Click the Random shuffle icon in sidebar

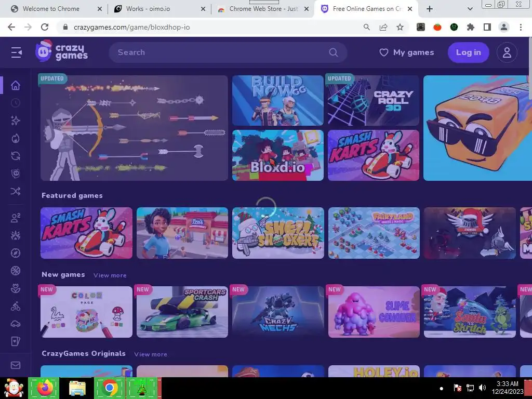tap(15, 191)
